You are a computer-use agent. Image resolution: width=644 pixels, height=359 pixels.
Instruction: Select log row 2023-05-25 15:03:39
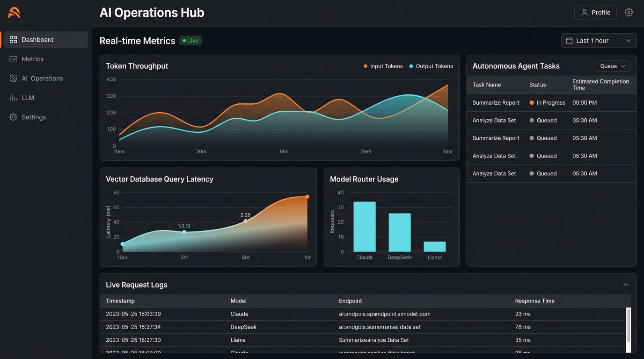[x=363, y=314]
